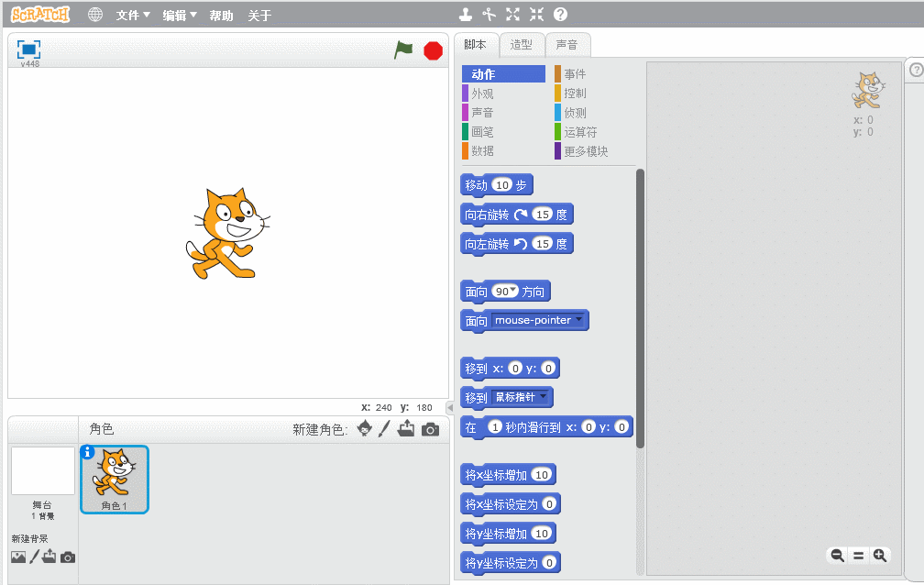Upload backdrop from file icon
Viewport: 924px width, 585px height.
pos(49,556)
